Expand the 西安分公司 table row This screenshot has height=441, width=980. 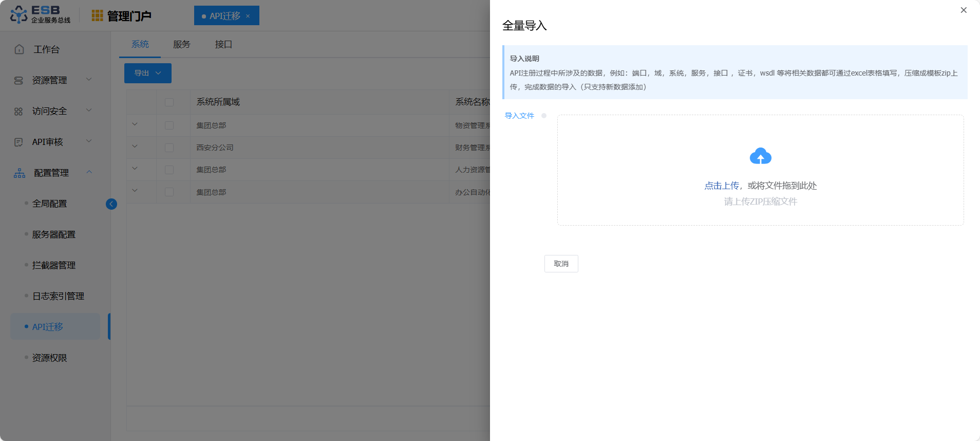[135, 146]
